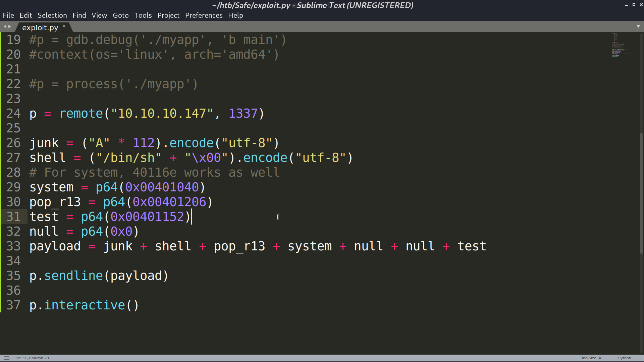Viewport: 644px width, 362px height.
Task: Open the File menu
Action: click(x=8, y=15)
